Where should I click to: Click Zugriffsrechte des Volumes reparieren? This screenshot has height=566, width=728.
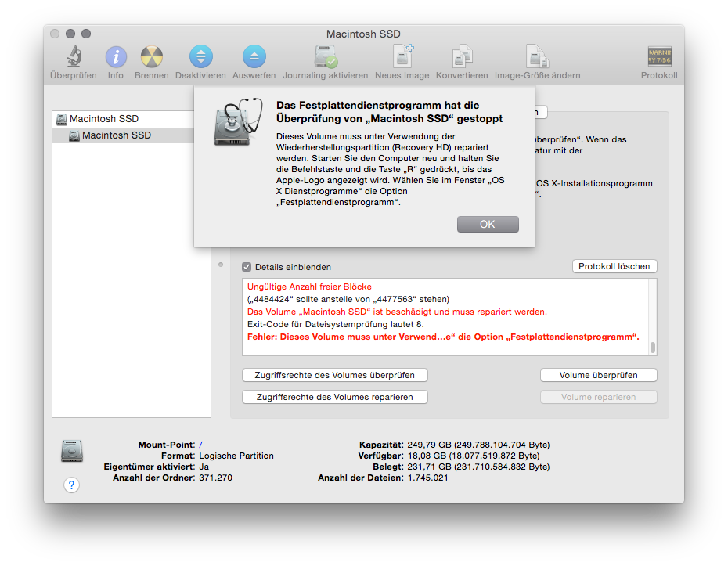(335, 397)
